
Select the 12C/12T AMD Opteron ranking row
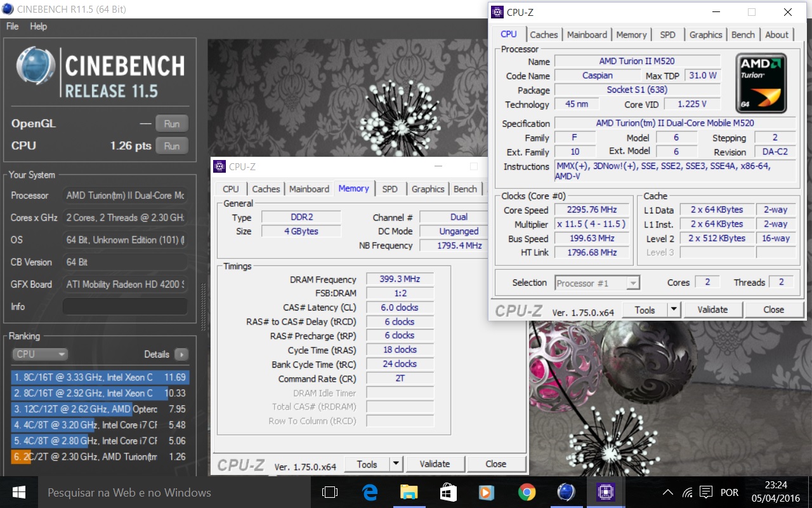(100, 409)
